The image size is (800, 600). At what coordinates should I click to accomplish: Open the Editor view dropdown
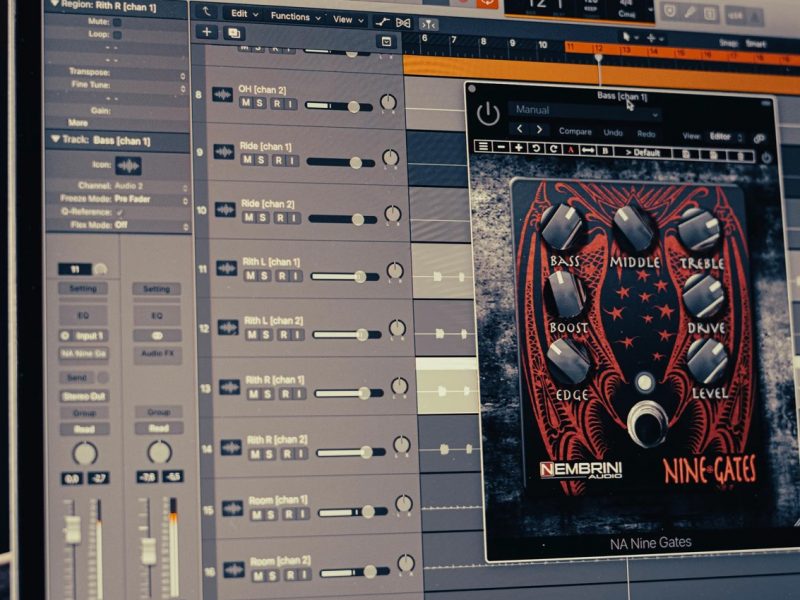click(x=724, y=137)
